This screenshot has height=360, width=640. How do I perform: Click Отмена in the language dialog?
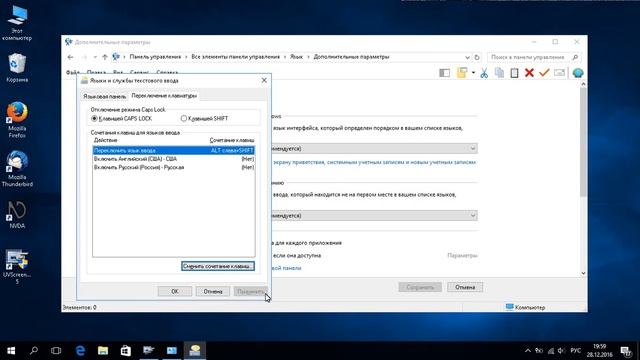click(213, 291)
